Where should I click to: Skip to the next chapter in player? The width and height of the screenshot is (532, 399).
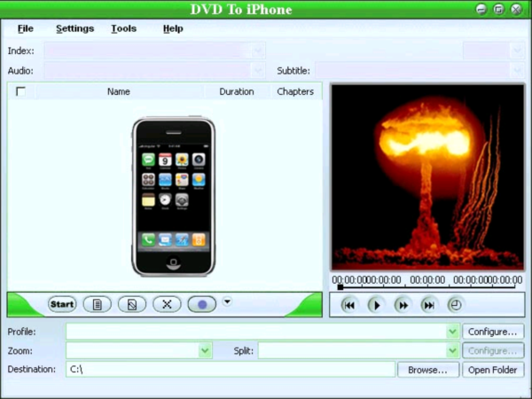(429, 305)
